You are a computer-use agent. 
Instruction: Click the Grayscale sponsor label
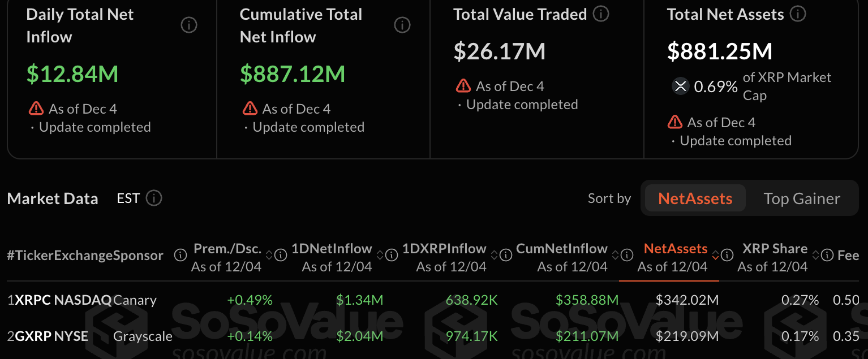tap(143, 336)
